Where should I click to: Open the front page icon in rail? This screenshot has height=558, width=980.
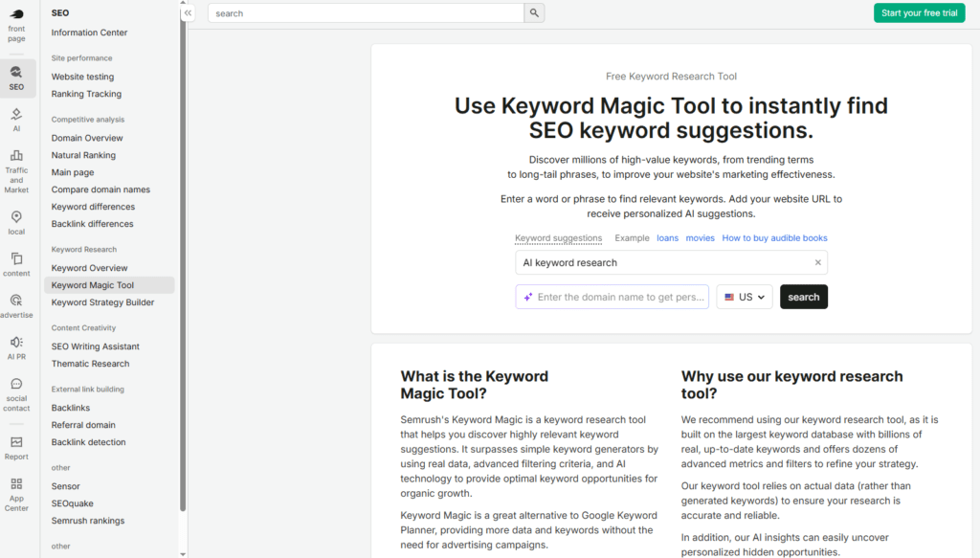17,14
